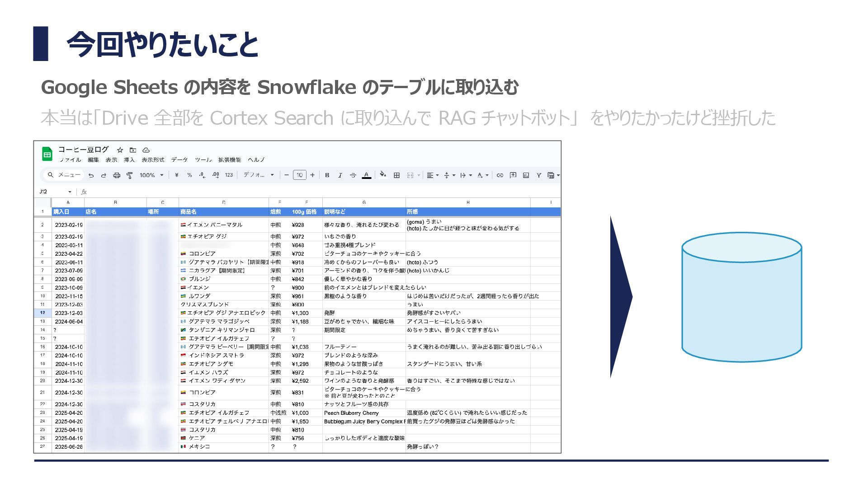Select the paint format roller icon

click(130, 175)
